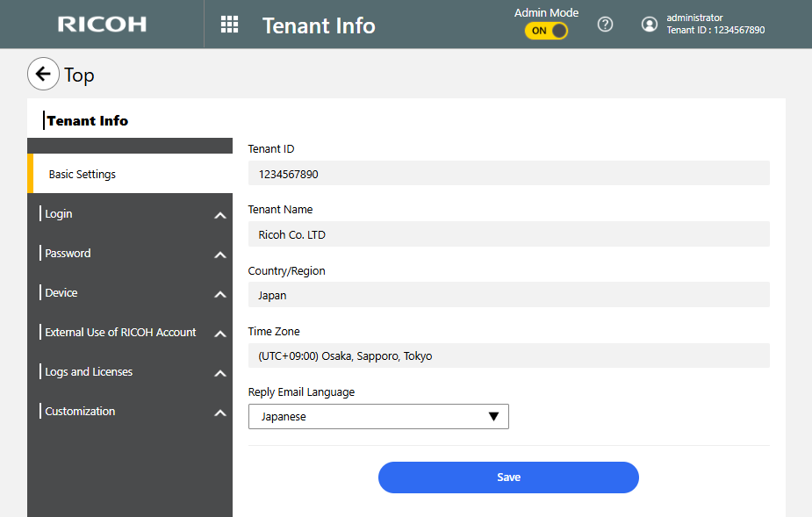Open the Reply Email Language dropdown
This screenshot has height=517, width=812.
(378, 417)
